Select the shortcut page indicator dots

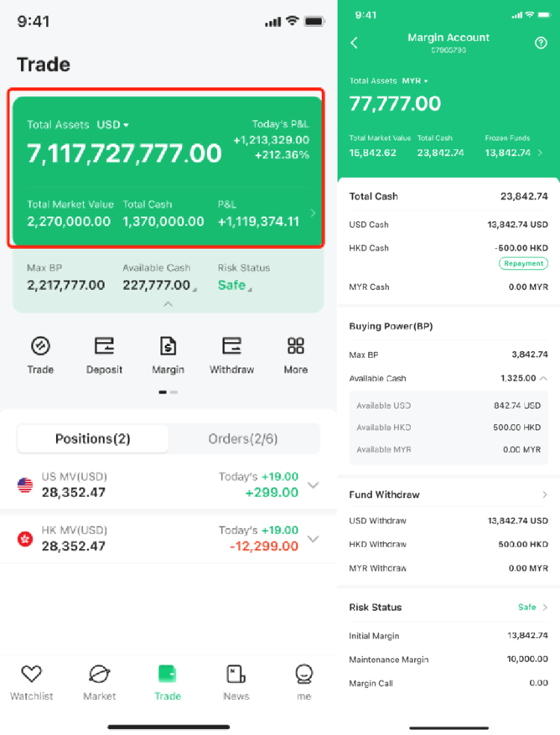[168, 392]
